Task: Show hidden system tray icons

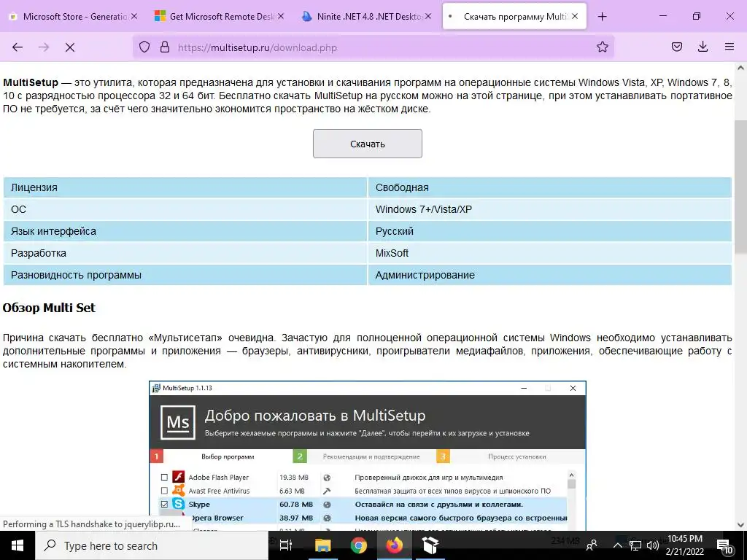Action: coord(617,545)
